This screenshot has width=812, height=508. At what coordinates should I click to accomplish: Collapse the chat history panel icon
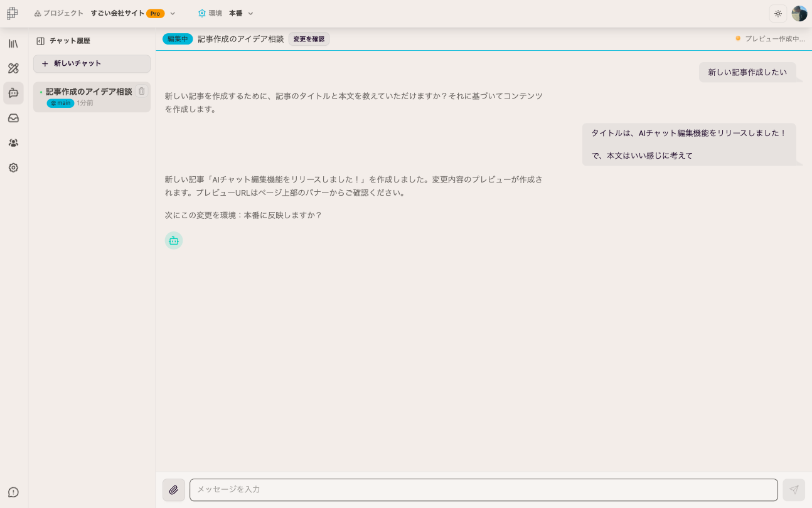[40, 41]
